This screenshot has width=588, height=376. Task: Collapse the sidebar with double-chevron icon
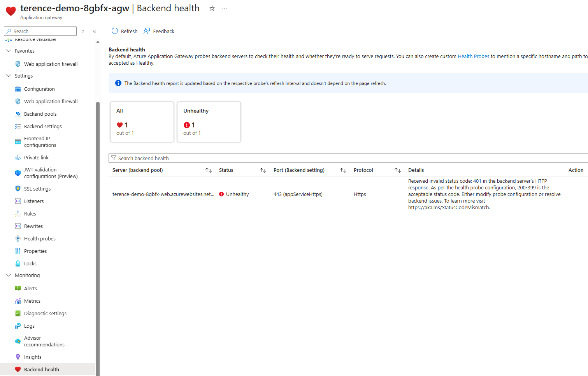click(x=95, y=31)
